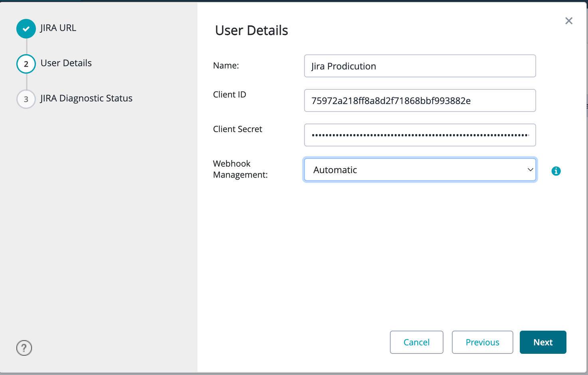The width and height of the screenshot is (588, 375).
Task: Go to the JIRA URL step
Action: (58, 28)
